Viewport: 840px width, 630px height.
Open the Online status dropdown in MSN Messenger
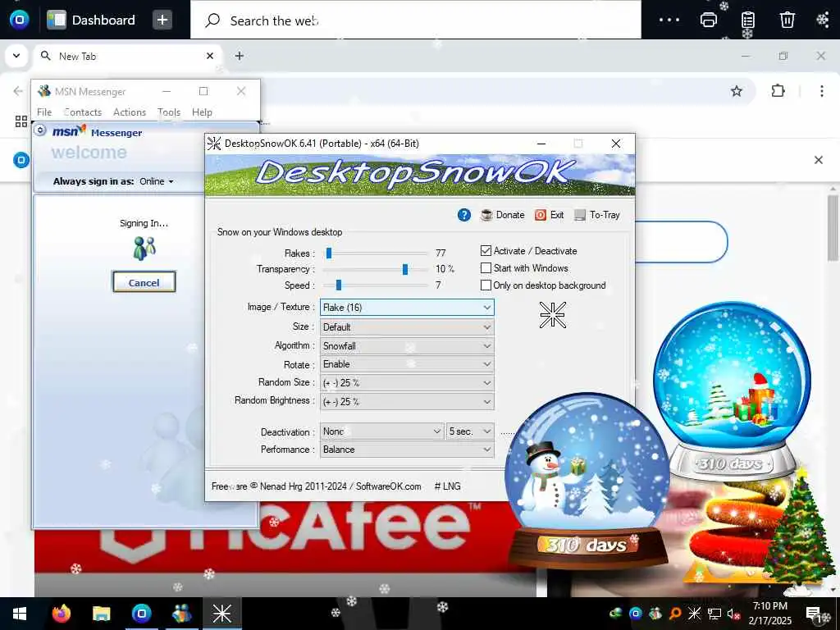pyautogui.click(x=157, y=181)
